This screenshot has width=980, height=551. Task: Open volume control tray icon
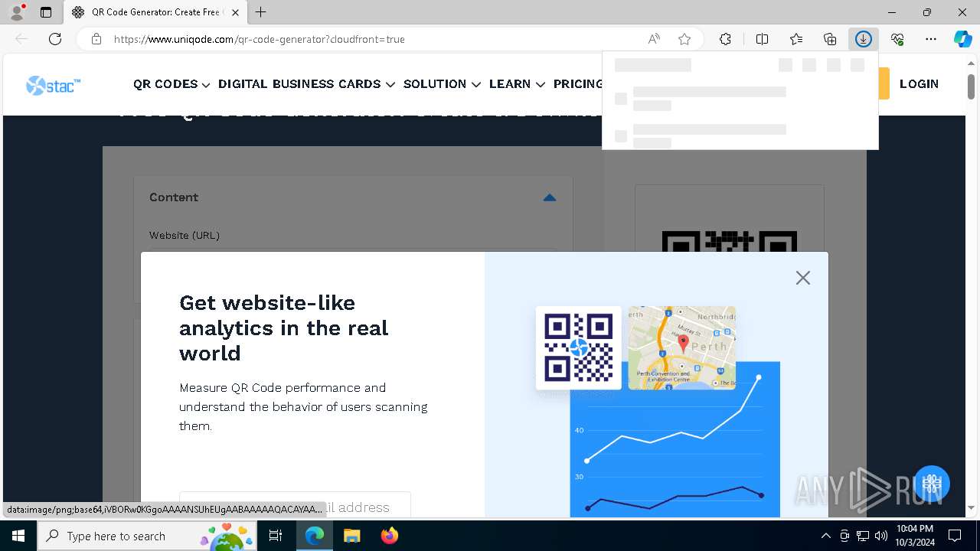880,536
